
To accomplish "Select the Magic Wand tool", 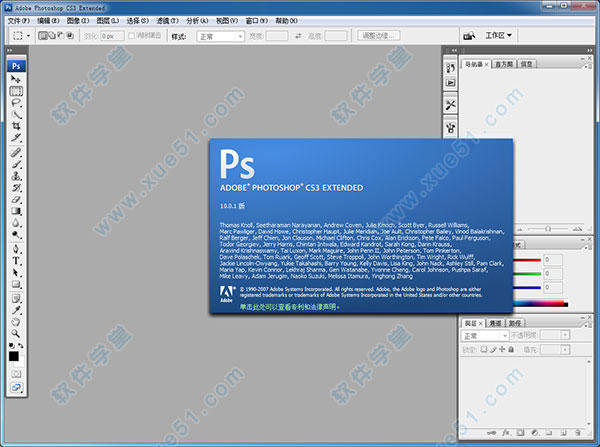I will [x=16, y=114].
